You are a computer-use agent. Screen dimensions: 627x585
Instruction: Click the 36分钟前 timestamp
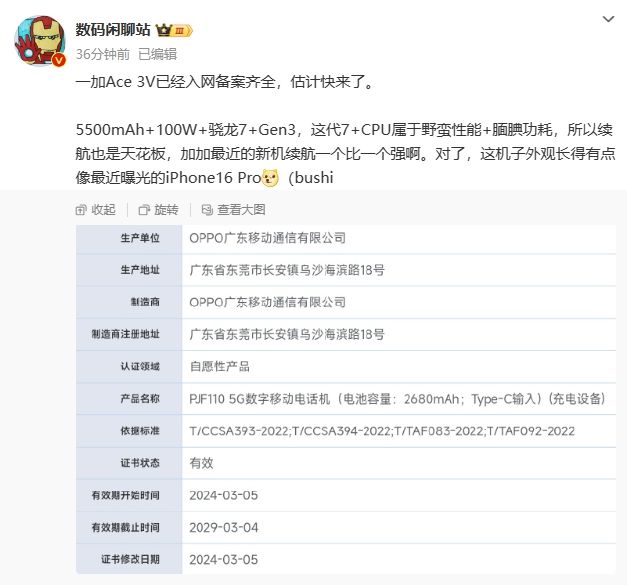point(103,54)
